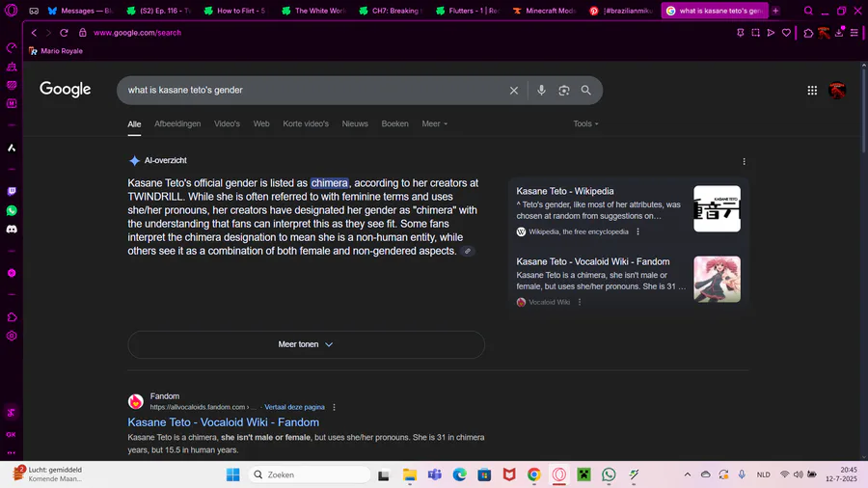This screenshot has width=868, height=488.
Task: Open more options for Vocaloid Wiki source
Action: coord(580,302)
